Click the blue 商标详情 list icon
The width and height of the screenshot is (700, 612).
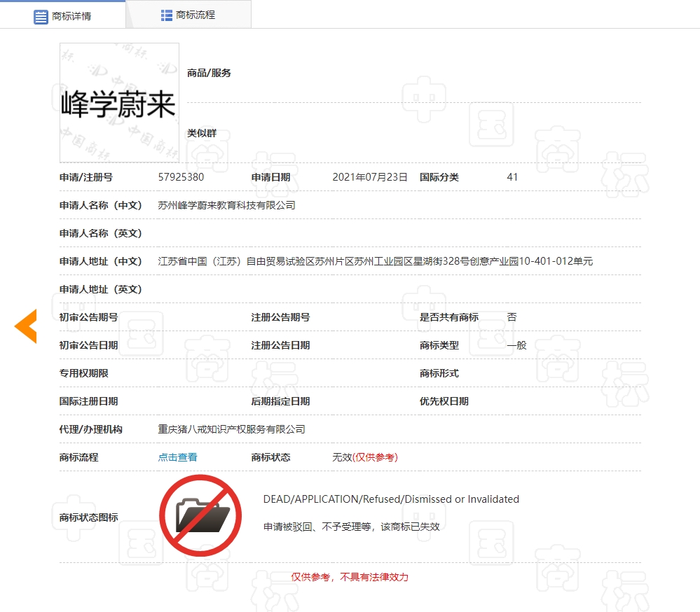coord(41,17)
